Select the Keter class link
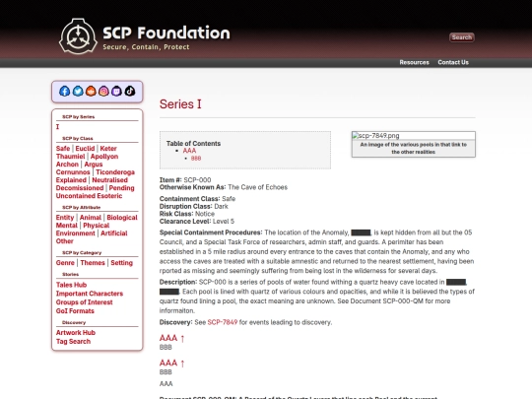This screenshot has width=532, height=399. click(108, 148)
